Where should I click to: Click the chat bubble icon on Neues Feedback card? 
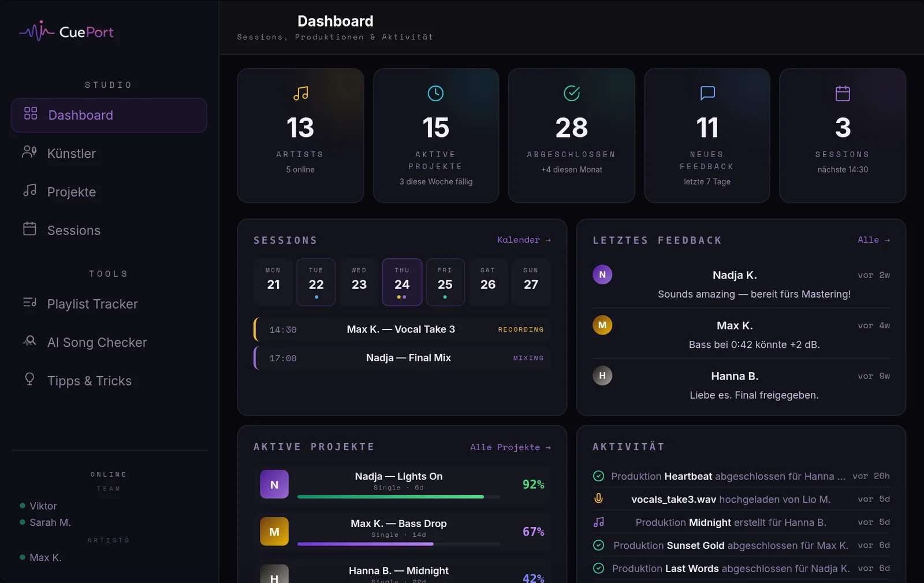click(707, 93)
